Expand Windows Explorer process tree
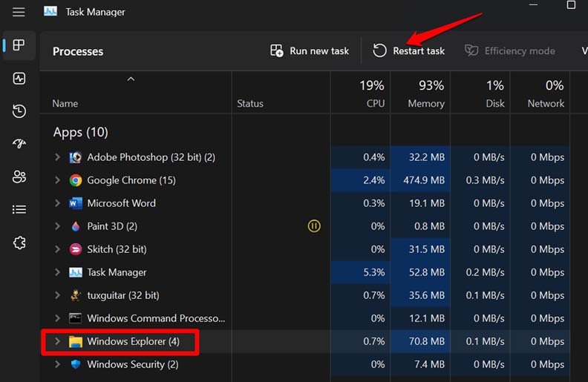Viewport: 588px width, 382px height. [x=57, y=342]
